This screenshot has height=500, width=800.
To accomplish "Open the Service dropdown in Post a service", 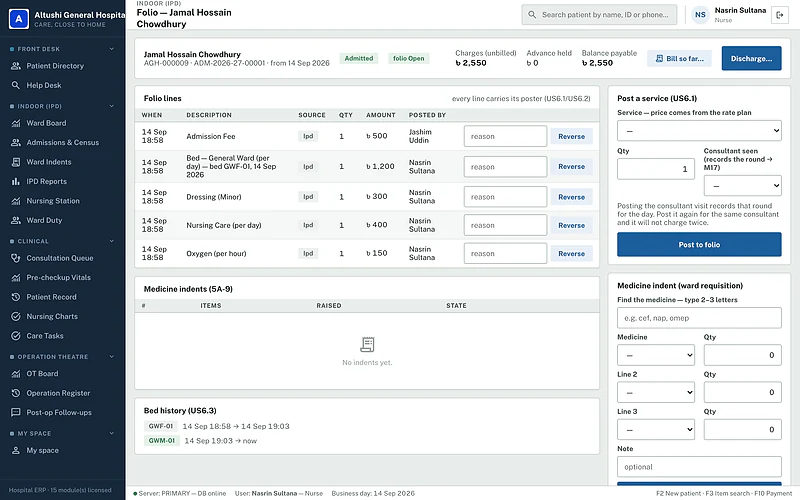I will click(x=699, y=131).
